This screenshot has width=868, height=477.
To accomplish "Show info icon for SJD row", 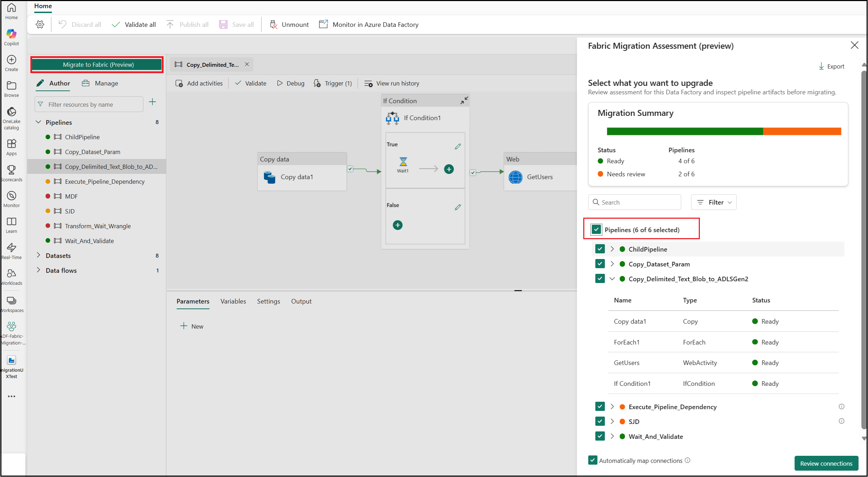I will (842, 421).
